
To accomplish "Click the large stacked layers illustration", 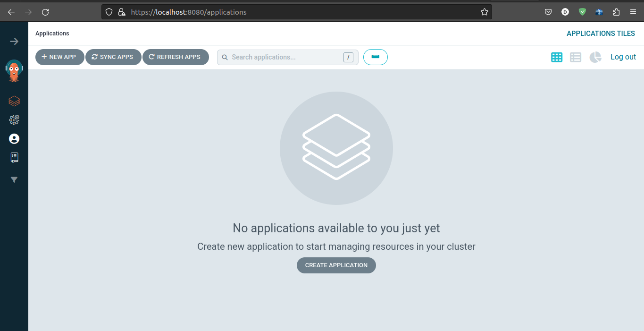I will (x=336, y=148).
